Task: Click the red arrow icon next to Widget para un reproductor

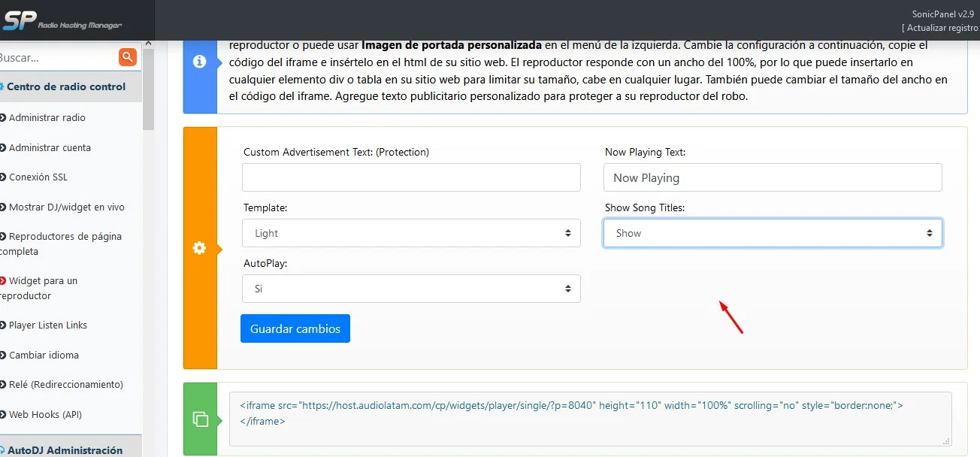Action: click(2, 281)
